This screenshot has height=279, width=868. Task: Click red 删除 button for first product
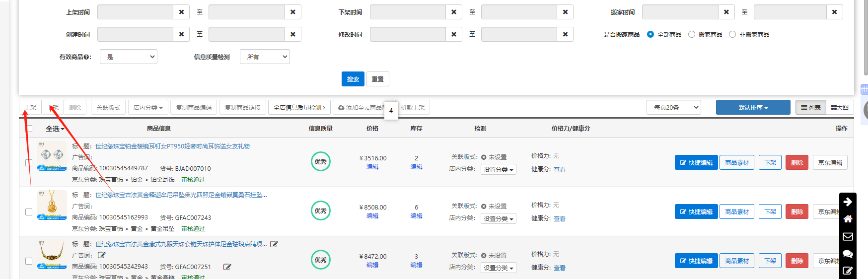796,162
